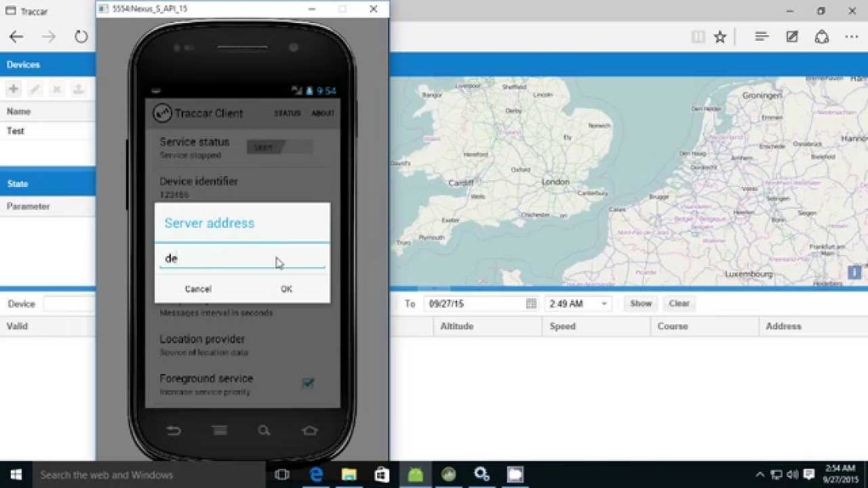Open STATUS in Traccar Client
The width and height of the screenshot is (868, 488).
click(288, 113)
